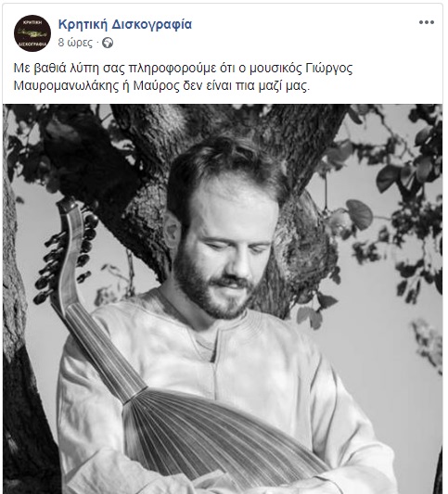
Task: Click the word 'Γιώργος' in the post text
Action: click(x=329, y=69)
